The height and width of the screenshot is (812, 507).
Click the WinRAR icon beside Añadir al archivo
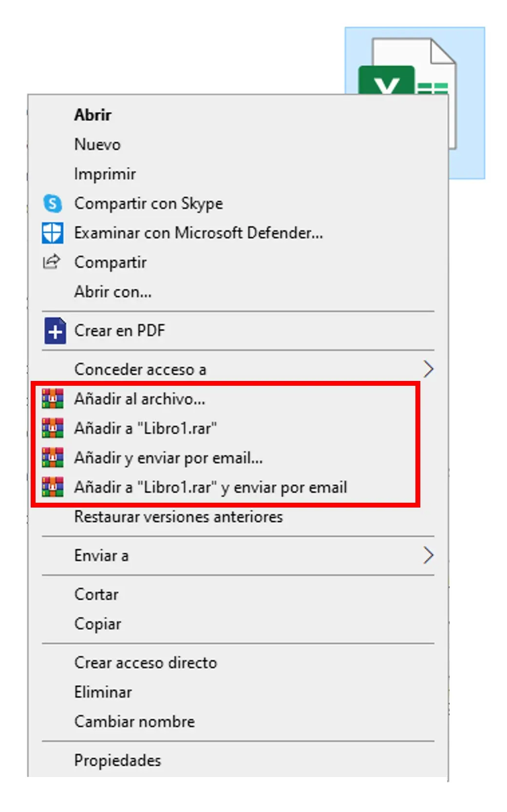tap(53, 399)
